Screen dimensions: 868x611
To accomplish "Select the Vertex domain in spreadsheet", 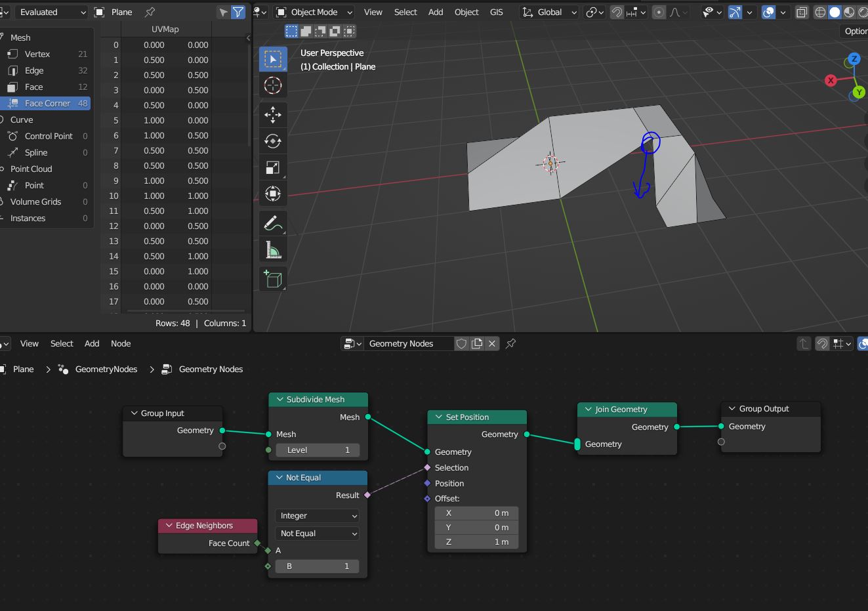I will pyautogui.click(x=46, y=54).
